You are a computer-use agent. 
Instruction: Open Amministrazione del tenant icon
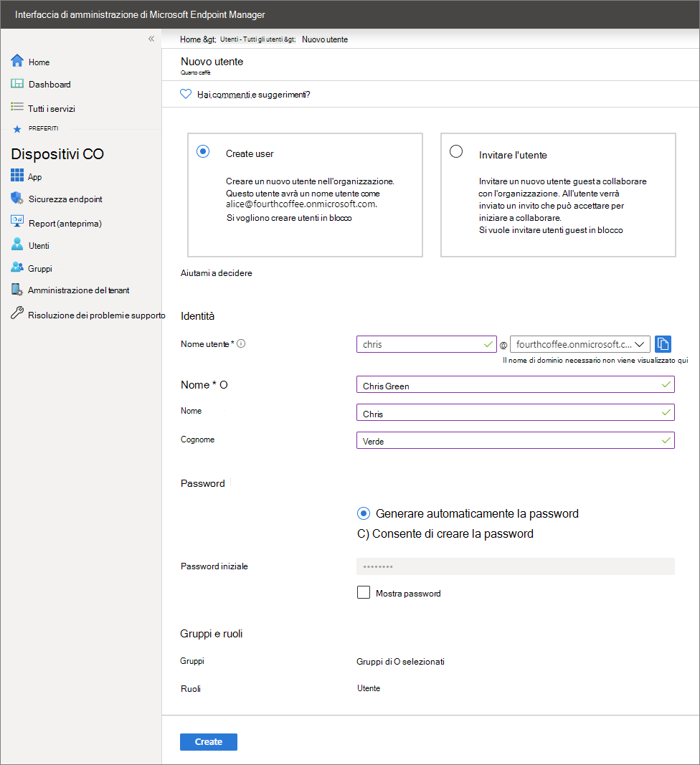17,290
